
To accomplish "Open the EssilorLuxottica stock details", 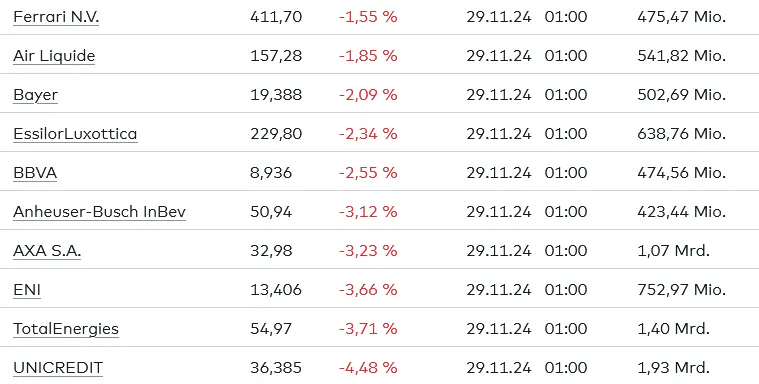I will (75, 134).
